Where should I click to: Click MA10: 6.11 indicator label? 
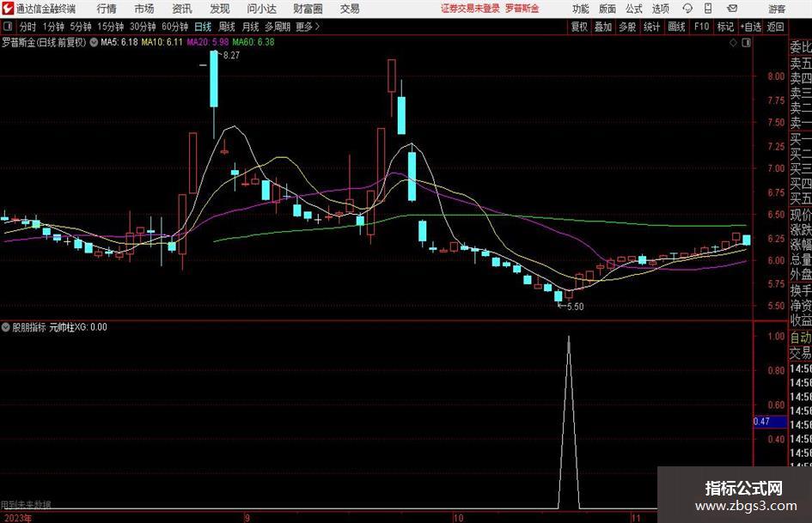[162, 42]
